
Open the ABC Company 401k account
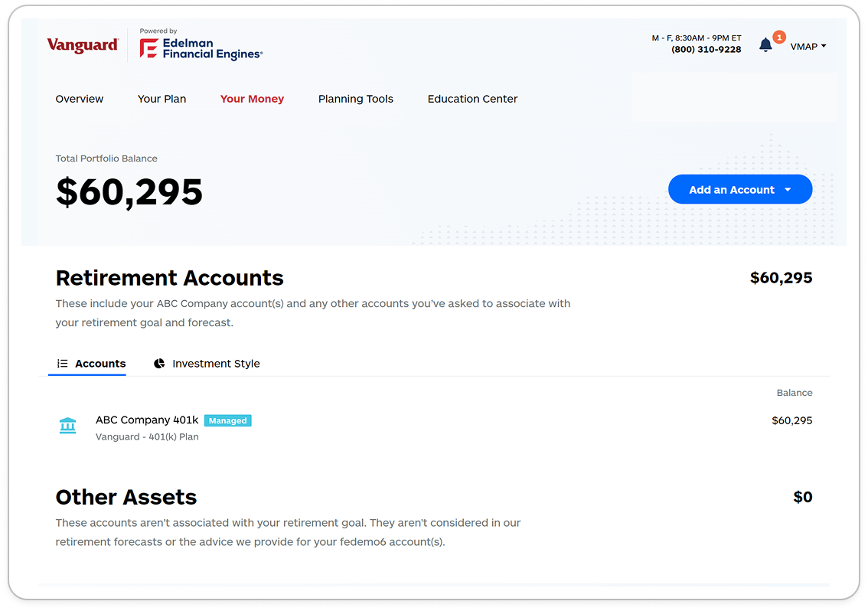click(x=147, y=420)
